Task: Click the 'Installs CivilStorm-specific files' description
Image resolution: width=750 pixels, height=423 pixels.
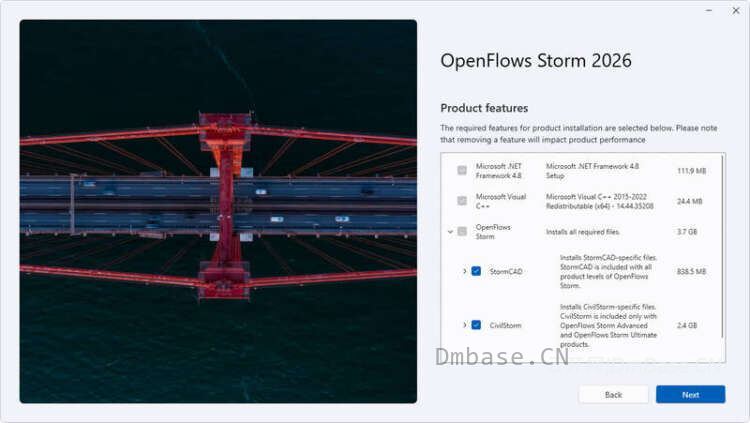Action: (608, 325)
